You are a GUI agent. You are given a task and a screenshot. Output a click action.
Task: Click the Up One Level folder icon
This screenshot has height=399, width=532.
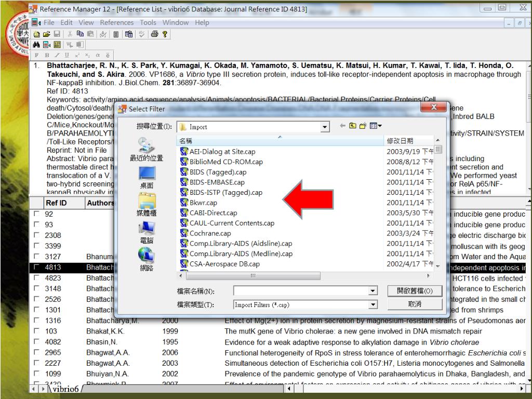point(353,126)
